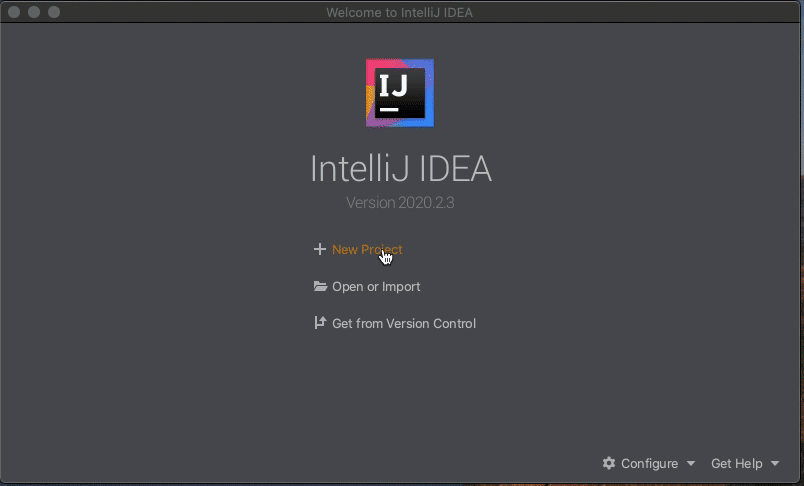Choose Open or Import

pos(376,287)
